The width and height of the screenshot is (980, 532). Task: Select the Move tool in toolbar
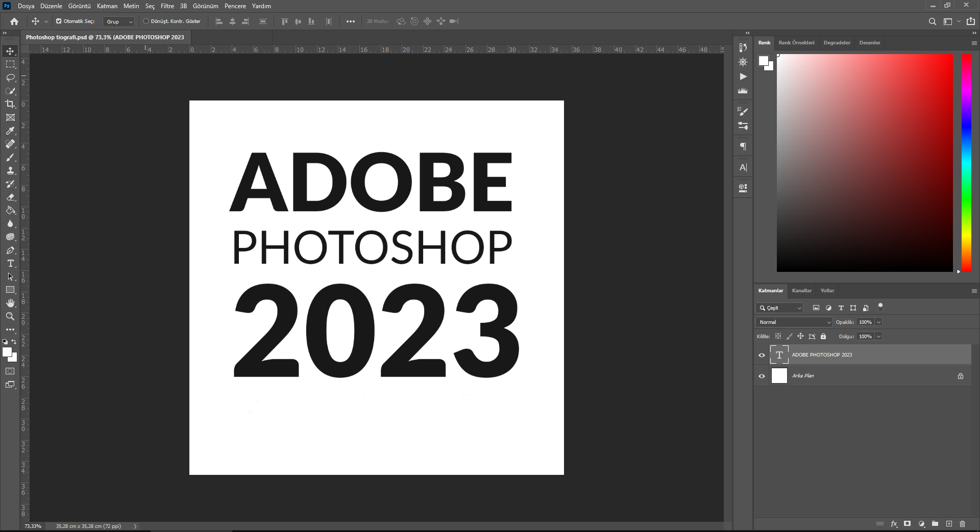(x=10, y=51)
